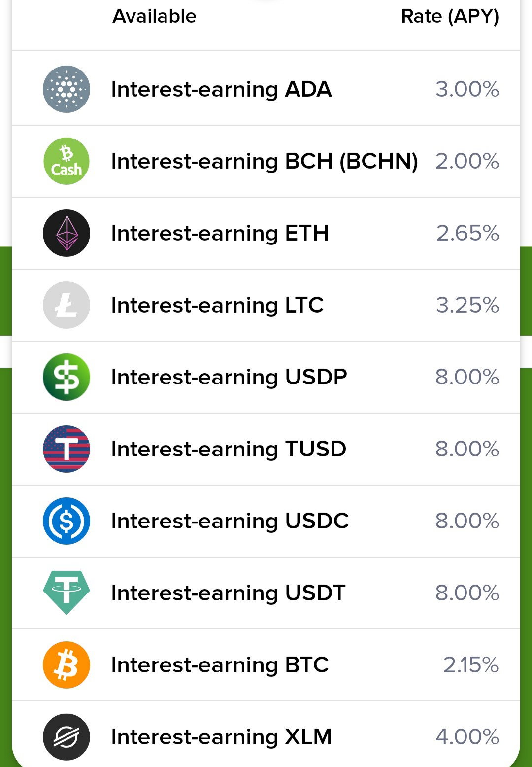Click the Available column header
This screenshot has width=532, height=767.
(155, 16)
